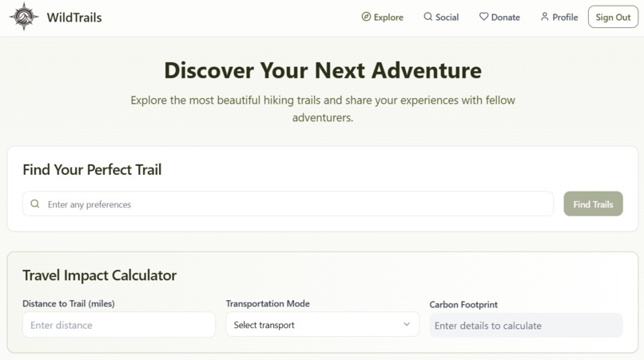Click the Transportation Mode label
This screenshot has width=644, height=360.
(268, 304)
